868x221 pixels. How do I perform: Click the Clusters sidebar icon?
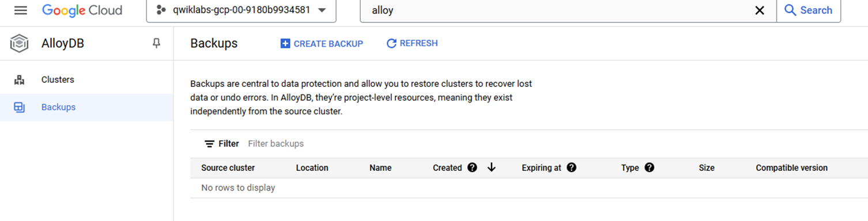(x=19, y=80)
